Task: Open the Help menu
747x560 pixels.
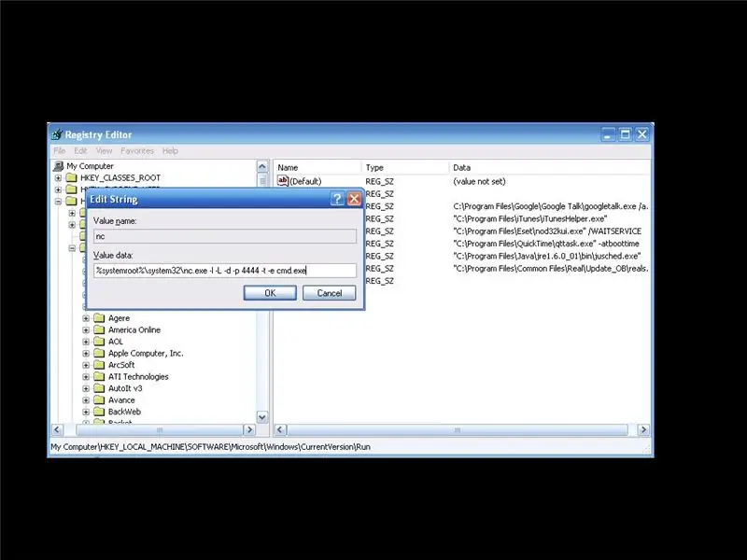Action: click(170, 151)
